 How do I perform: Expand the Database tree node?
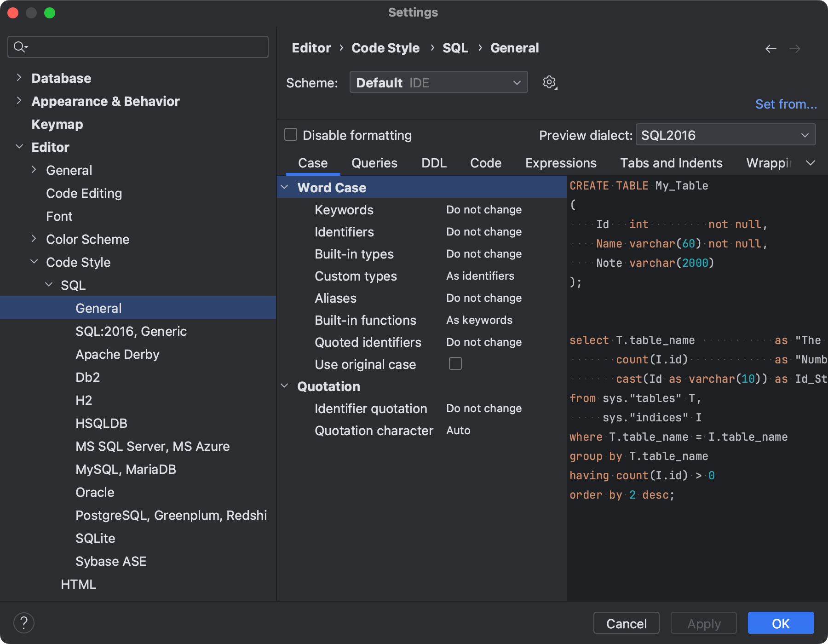click(19, 78)
